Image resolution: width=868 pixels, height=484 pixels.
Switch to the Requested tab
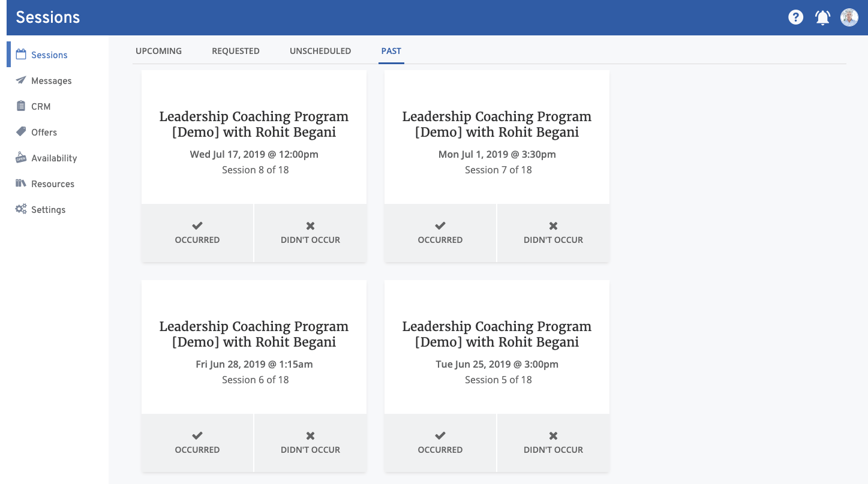pos(235,51)
